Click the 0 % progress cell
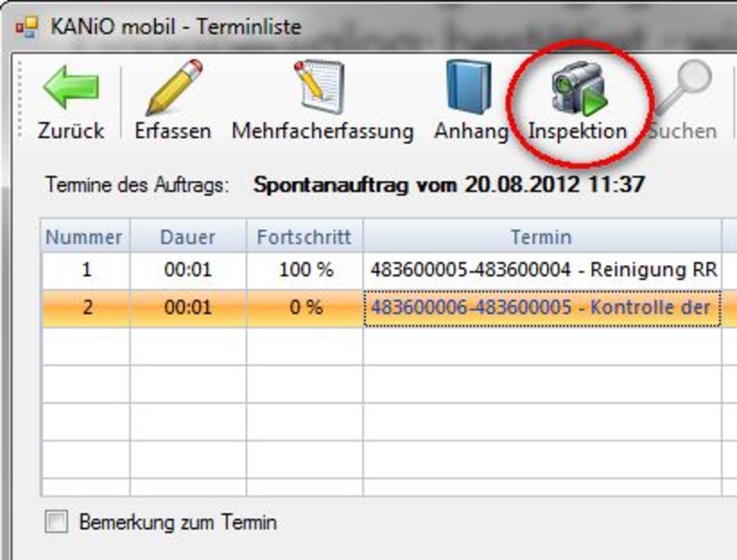This screenshot has height=560, width=737. tap(304, 307)
